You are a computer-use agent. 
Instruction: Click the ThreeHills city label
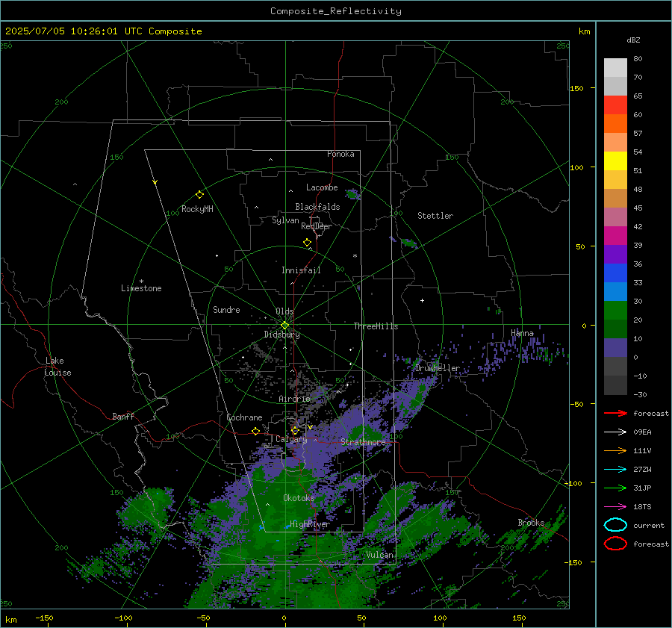[x=376, y=326]
